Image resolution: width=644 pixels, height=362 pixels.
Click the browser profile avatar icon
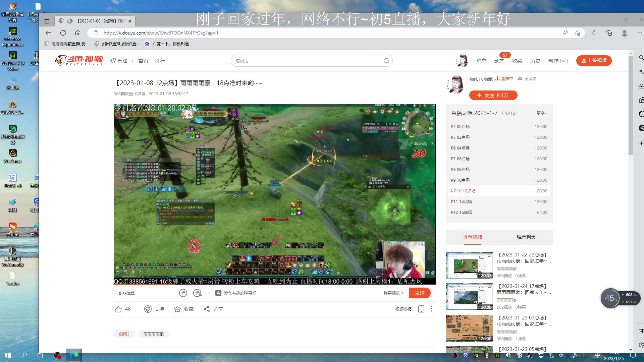625,33
